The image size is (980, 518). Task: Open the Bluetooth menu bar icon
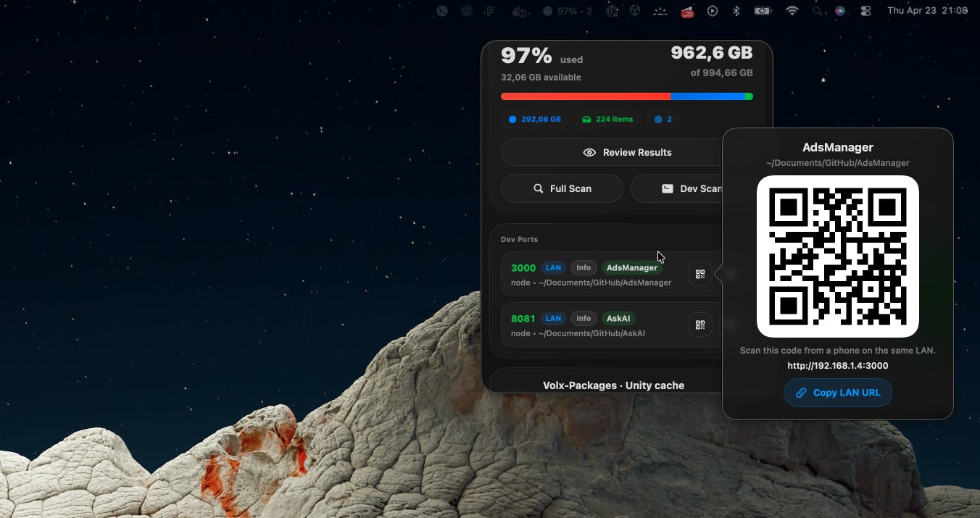click(x=736, y=11)
